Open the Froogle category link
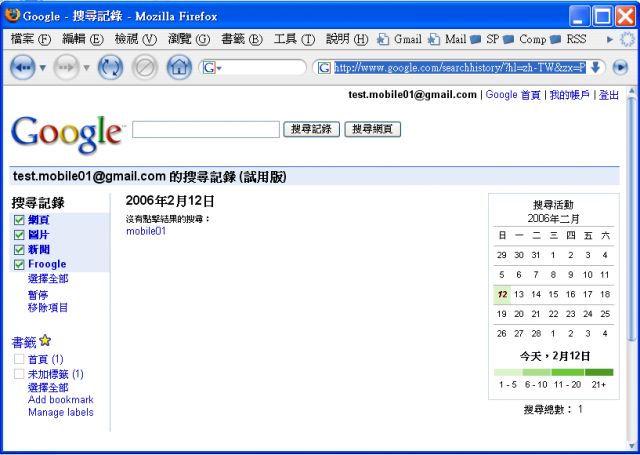Image resolution: width=640 pixels, height=455 pixels. coord(47,264)
